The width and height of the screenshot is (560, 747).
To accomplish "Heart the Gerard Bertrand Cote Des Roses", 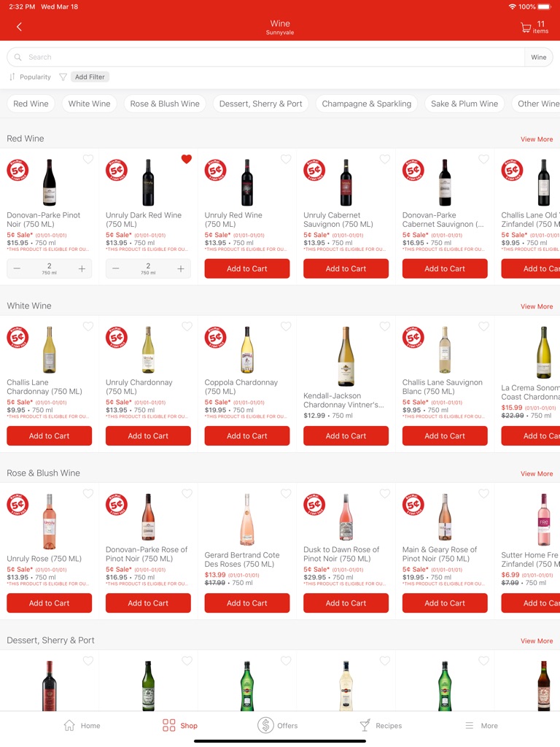I will (286, 493).
